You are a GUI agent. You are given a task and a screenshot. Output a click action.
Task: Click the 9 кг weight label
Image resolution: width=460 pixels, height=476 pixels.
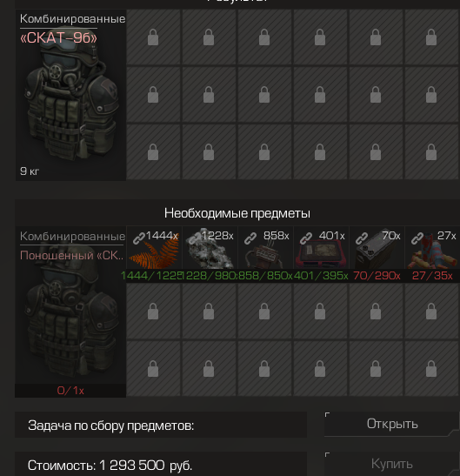[x=30, y=171]
